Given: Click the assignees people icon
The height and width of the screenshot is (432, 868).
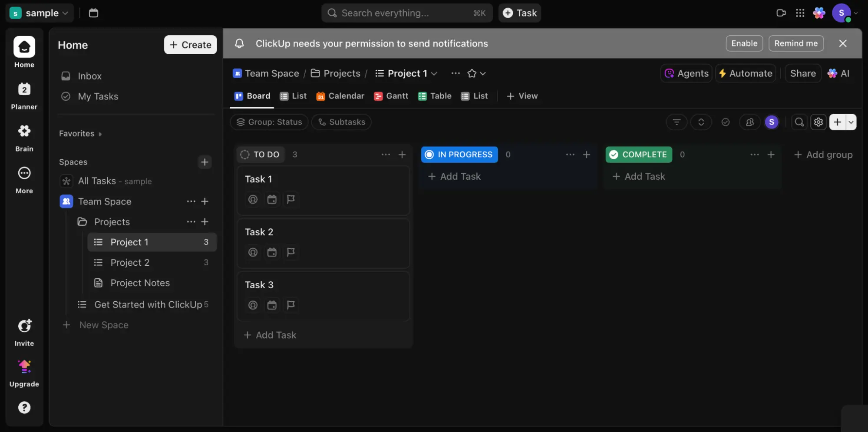Looking at the screenshot, I should [x=749, y=122].
